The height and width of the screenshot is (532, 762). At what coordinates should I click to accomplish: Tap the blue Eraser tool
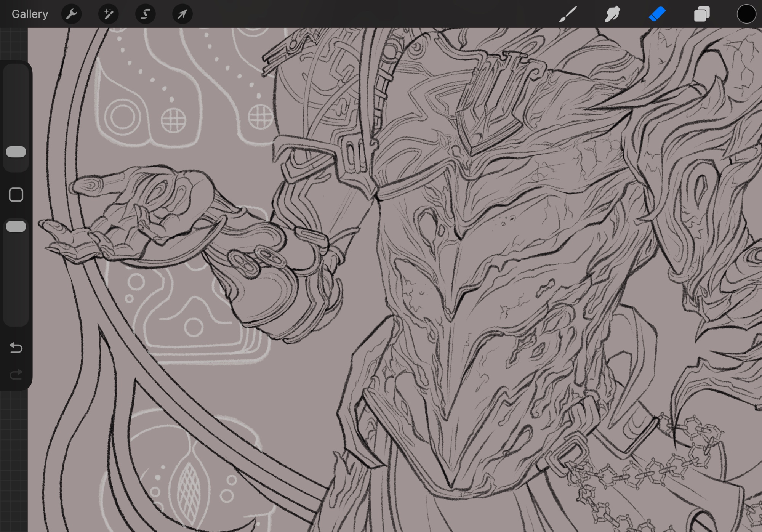click(x=657, y=14)
